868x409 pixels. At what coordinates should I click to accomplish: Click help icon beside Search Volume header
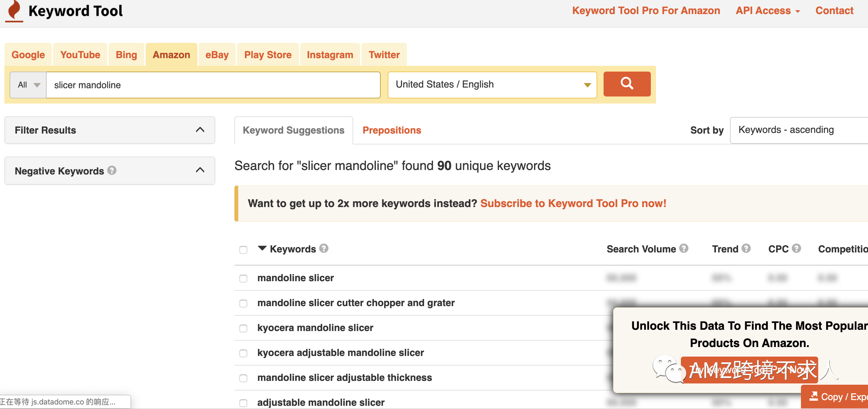click(684, 249)
